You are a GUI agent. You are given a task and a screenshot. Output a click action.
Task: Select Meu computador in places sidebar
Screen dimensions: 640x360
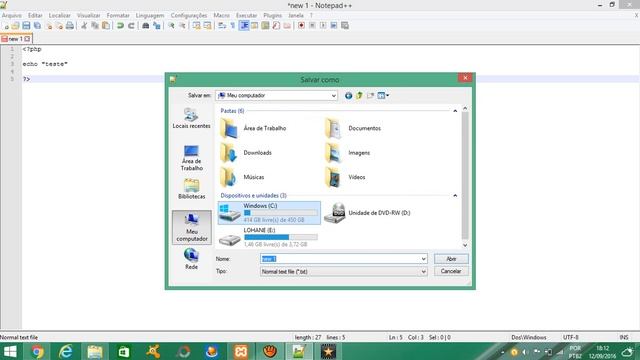click(x=192, y=228)
